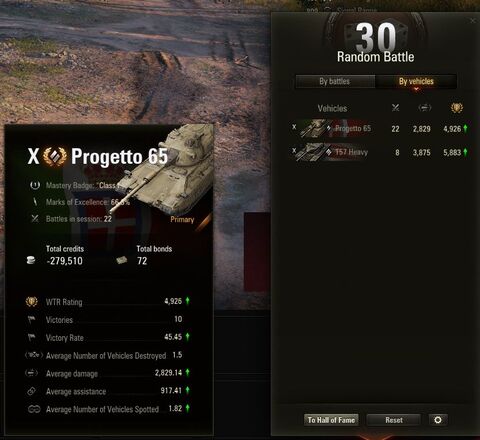Select the By vehicles tab

(x=416, y=81)
